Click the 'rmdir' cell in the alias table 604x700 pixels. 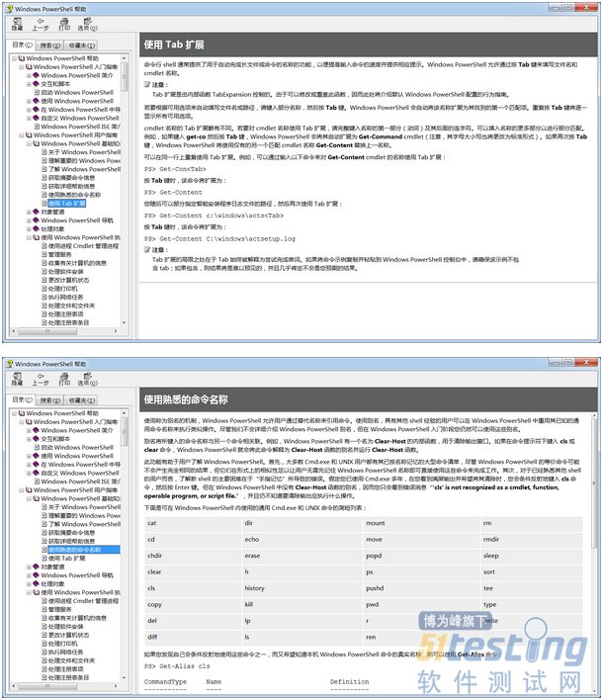click(532, 539)
